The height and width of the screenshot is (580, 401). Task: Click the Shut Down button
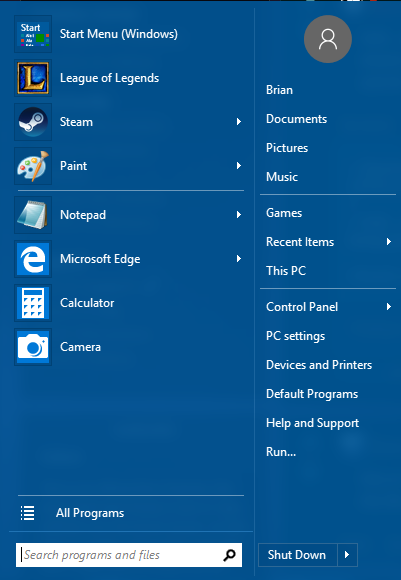[x=298, y=554]
